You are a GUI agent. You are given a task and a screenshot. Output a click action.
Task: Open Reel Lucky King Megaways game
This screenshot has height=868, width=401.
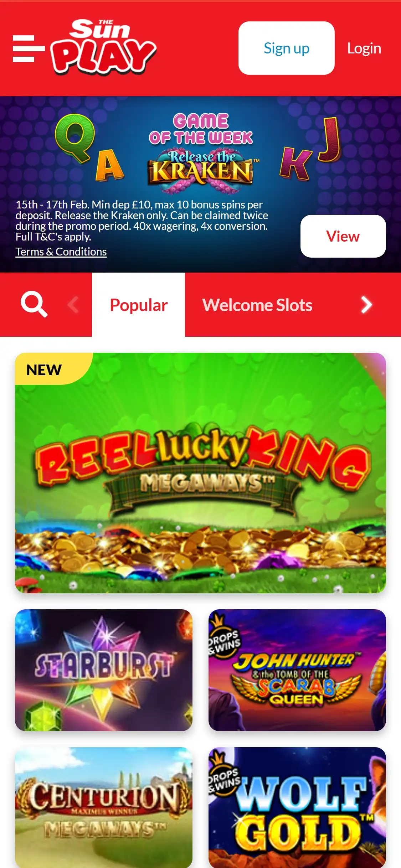[x=200, y=473]
